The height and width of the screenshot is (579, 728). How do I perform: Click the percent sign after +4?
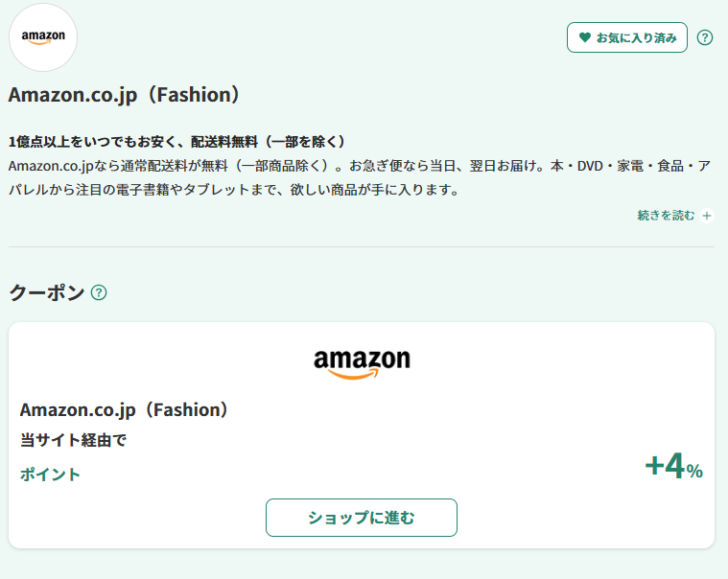694,471
